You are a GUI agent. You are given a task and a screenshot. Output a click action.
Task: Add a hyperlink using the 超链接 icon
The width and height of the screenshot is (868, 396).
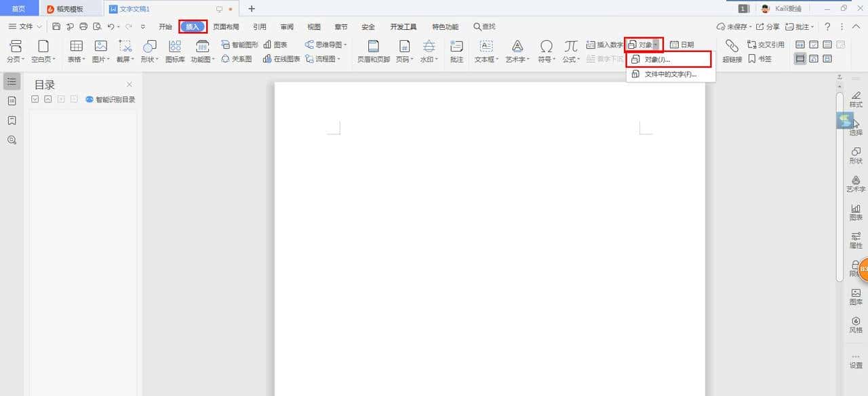click(x=732, y=51)
